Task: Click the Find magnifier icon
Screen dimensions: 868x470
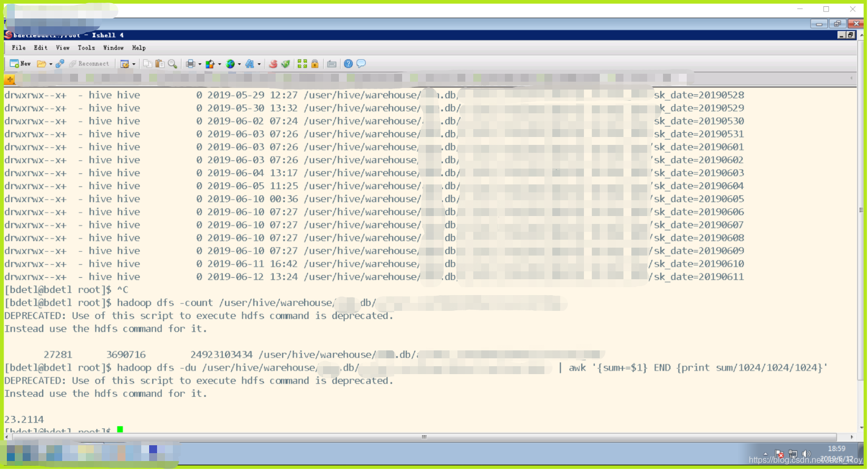Action: click(172, 64)
